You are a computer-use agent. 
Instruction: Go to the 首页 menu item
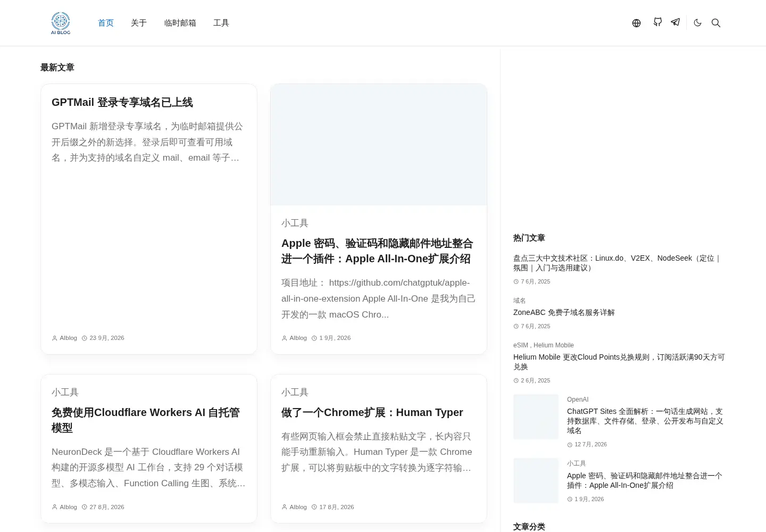click(x=106, y=23)
